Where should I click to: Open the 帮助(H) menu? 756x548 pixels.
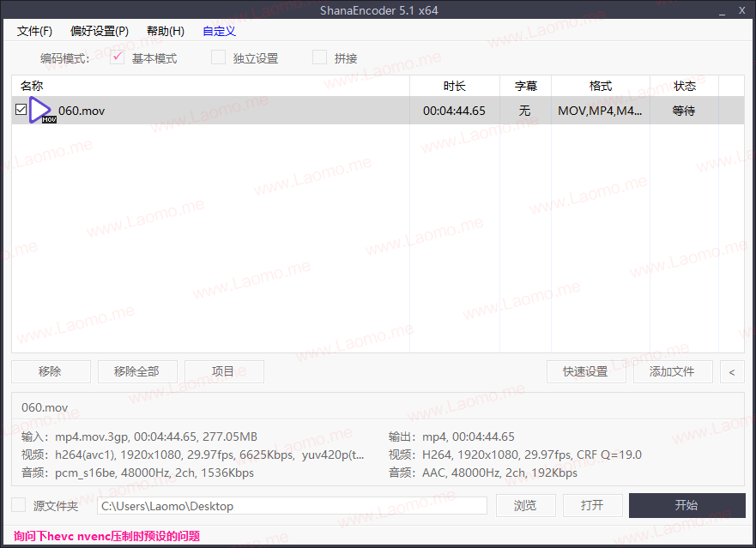[x=166, y=32]
